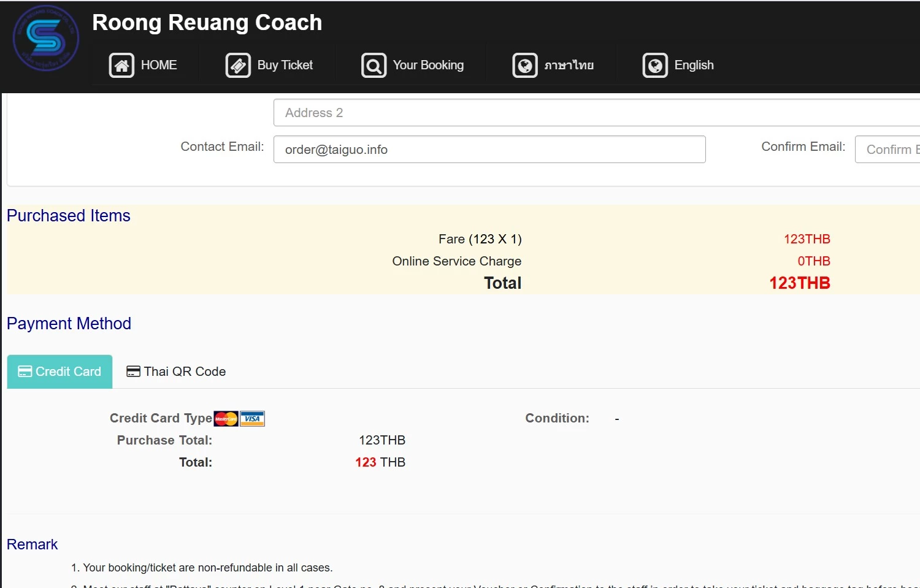Click the Remark heading

pyautogui.click(x=32, y=544)
